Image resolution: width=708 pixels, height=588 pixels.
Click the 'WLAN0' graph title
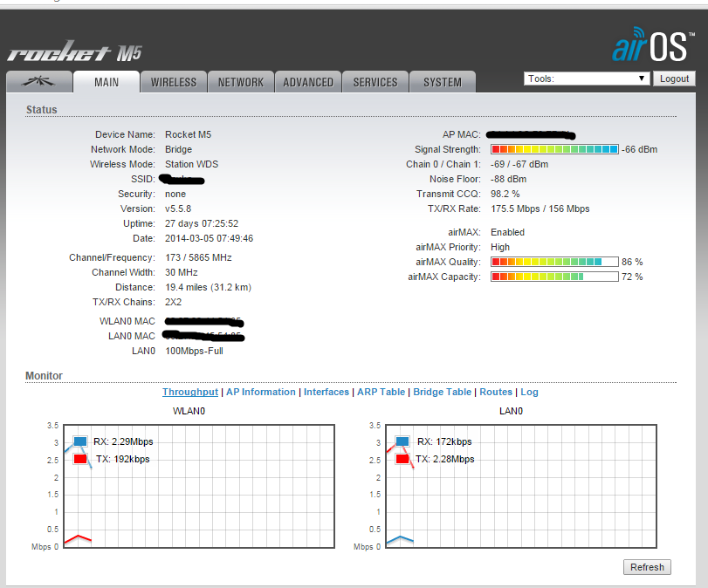(x=189, y=411)
